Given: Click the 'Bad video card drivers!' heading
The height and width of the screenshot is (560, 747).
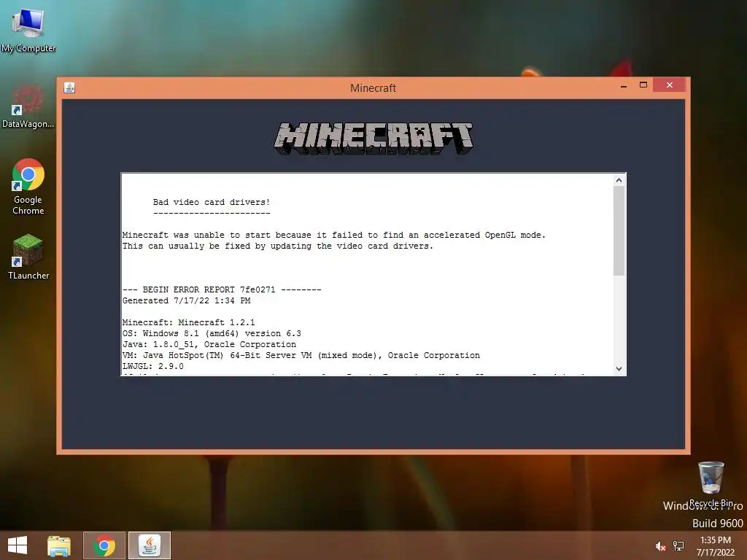Looking at the screenshot, I should pyautogui.click(x=212, y=202).
